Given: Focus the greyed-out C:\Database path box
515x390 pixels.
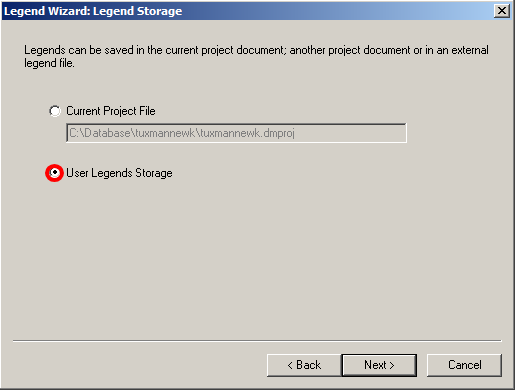Looking at the screenshot, I should 236,133.
